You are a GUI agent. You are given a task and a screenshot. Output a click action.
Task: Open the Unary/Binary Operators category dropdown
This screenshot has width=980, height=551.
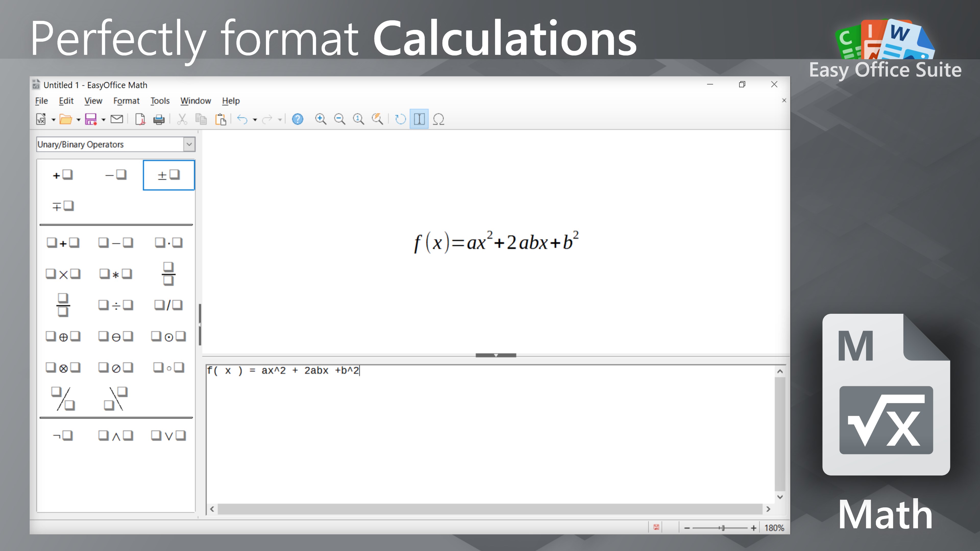[x=189, y=144]
